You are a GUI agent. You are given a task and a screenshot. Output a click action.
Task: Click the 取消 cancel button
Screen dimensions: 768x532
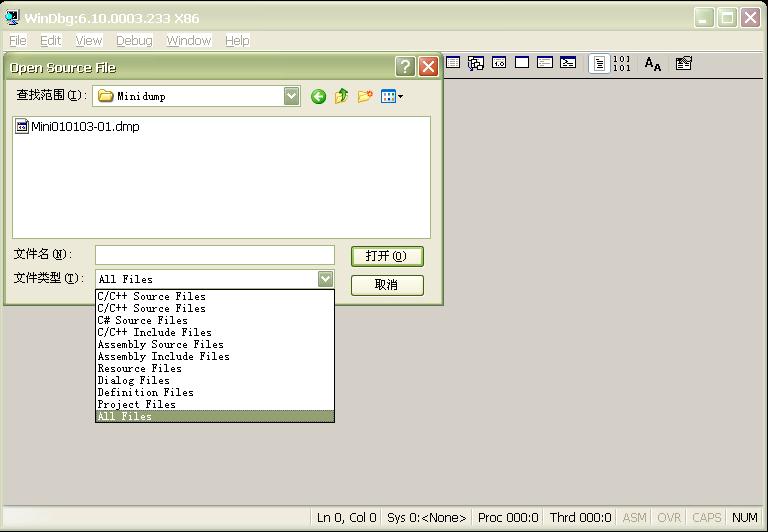point(387,285)
